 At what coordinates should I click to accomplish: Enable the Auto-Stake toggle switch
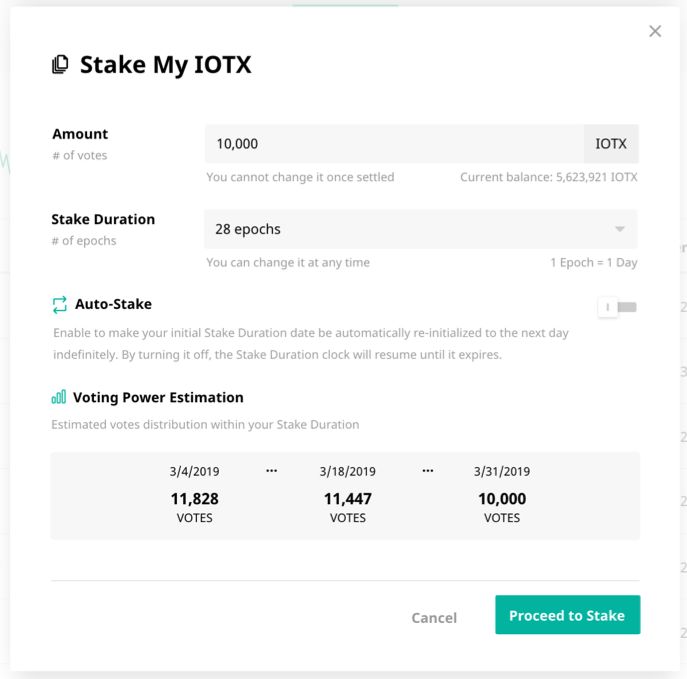coord(618,307)
